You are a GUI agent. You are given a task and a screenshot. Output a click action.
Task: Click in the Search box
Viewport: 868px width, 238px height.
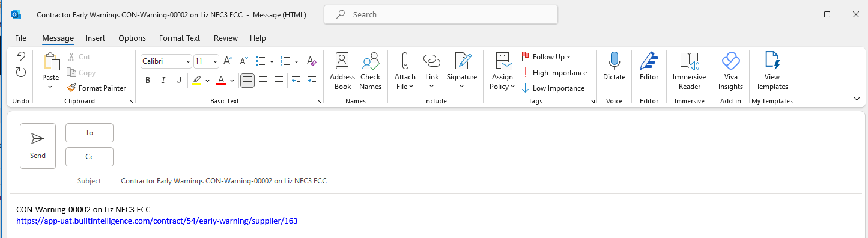tap(441, 14)
